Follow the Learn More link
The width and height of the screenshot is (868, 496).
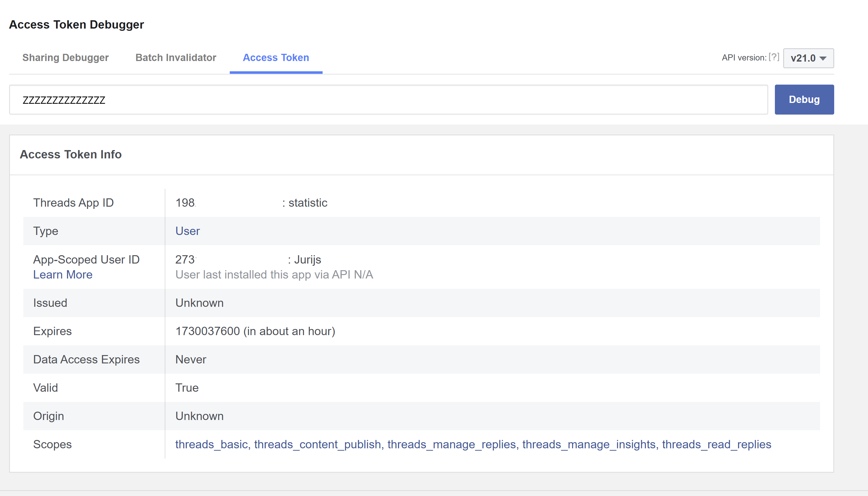(63, 275)
